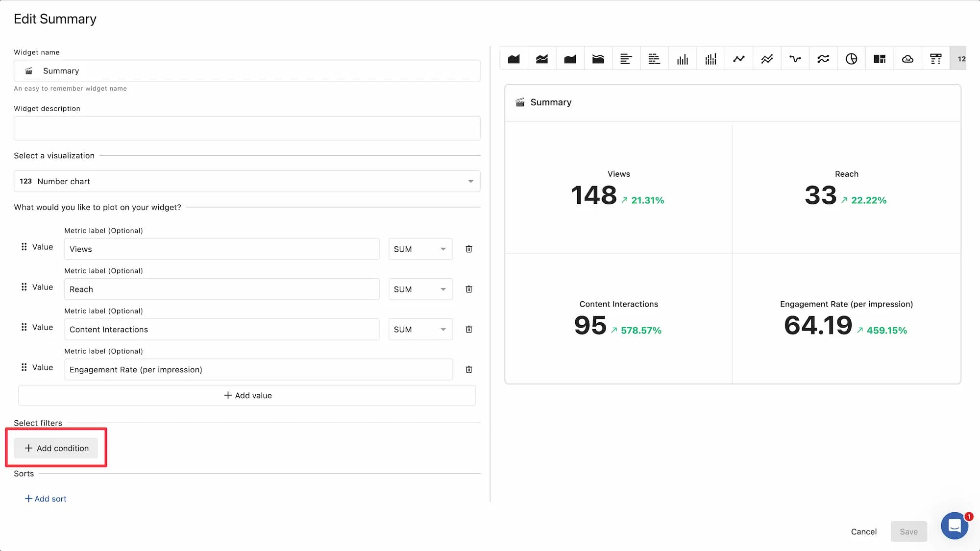The image size is (980, 551).
Task: Select the single line chart icon
Action: [738, 59]
